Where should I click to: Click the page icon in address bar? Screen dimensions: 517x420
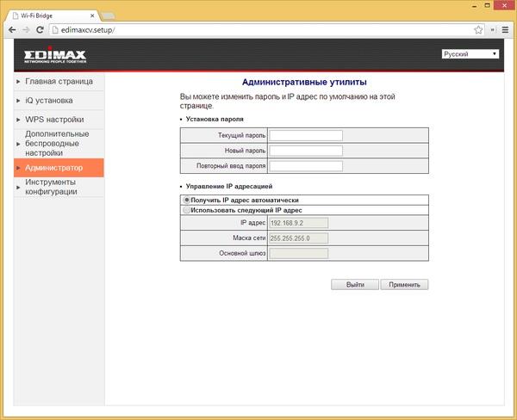pyautogui.click(x=55, y=30)
